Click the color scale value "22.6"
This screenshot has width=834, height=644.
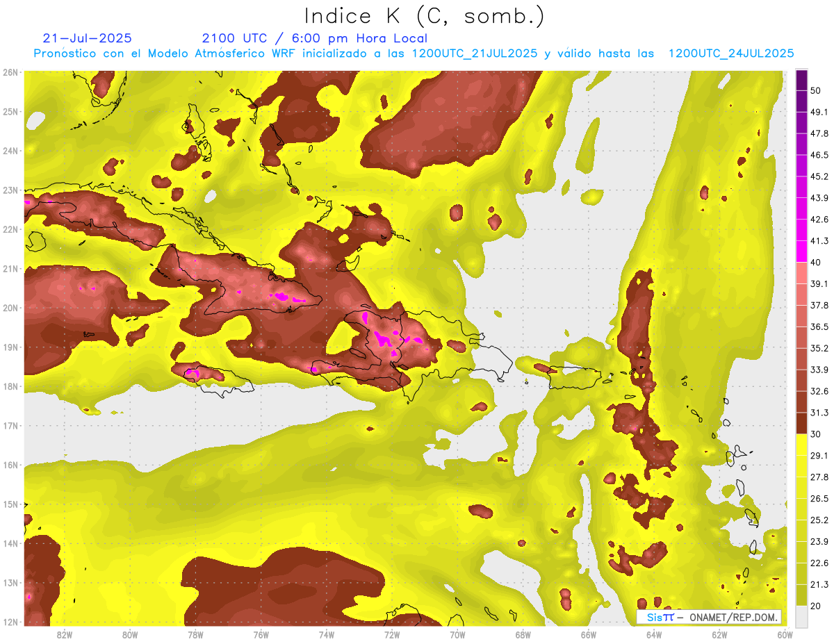[x=819, y=563]
